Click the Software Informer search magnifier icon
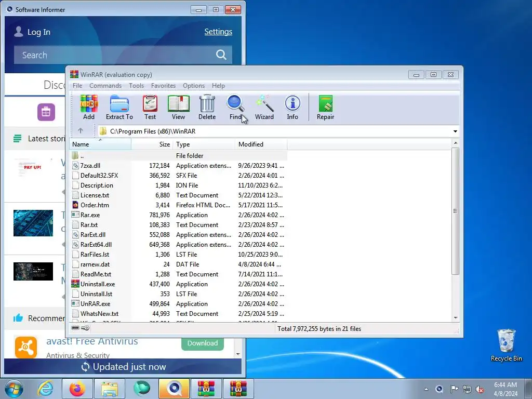Screen dimensions: 532x399 pos(221,55)
